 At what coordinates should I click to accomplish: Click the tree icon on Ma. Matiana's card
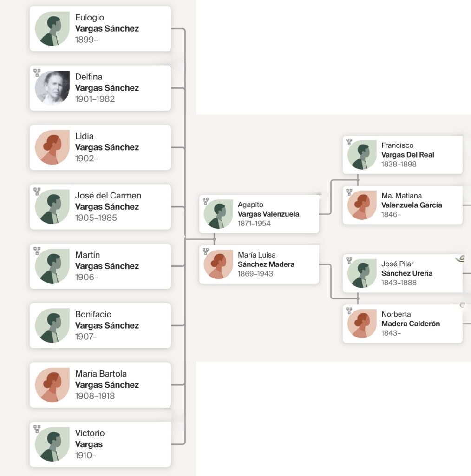tap(349, 192)
